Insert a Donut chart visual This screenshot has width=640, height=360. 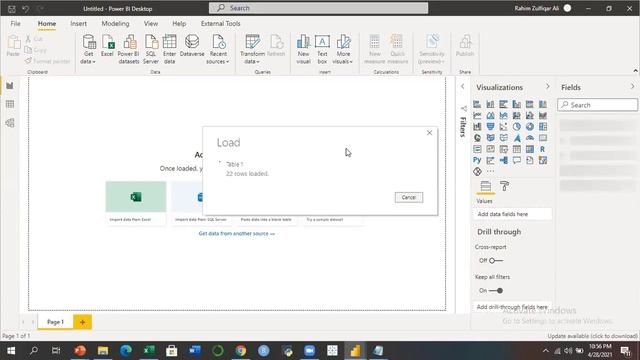point(530,127)
